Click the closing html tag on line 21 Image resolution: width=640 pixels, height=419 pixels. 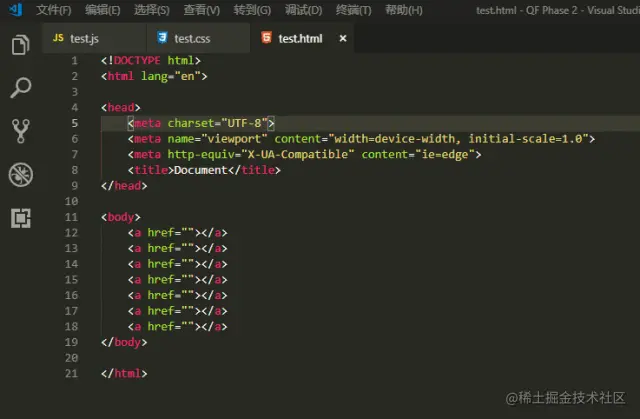coord(124,373)
